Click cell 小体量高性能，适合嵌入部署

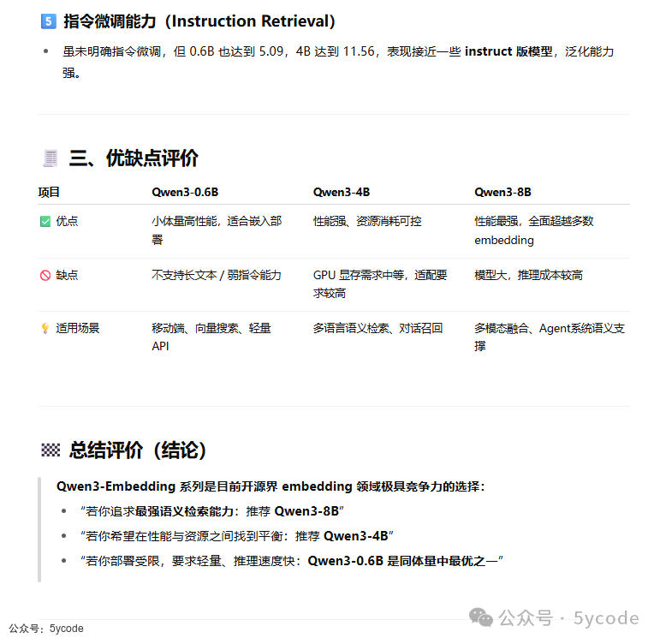(x=217, y=230)
